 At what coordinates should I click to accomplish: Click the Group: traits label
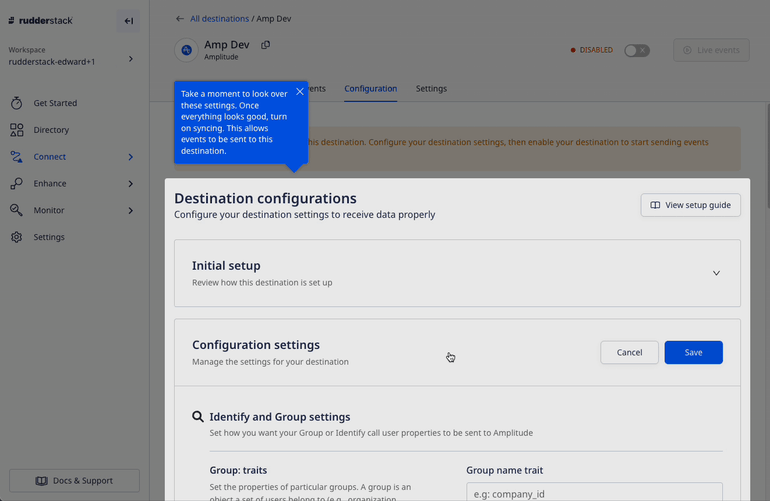(238, 470)
